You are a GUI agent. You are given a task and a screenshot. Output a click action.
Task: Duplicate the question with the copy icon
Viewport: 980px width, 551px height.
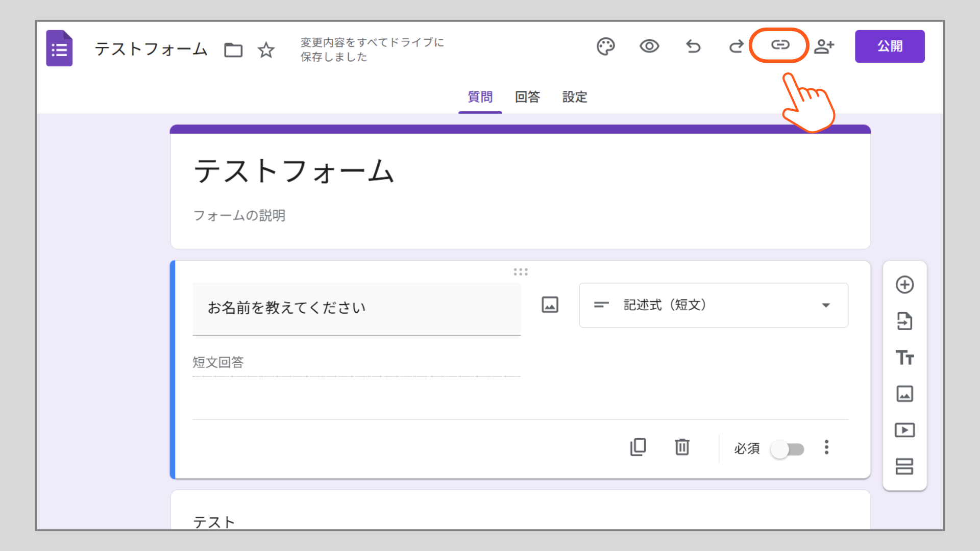[x=638, y=447]
